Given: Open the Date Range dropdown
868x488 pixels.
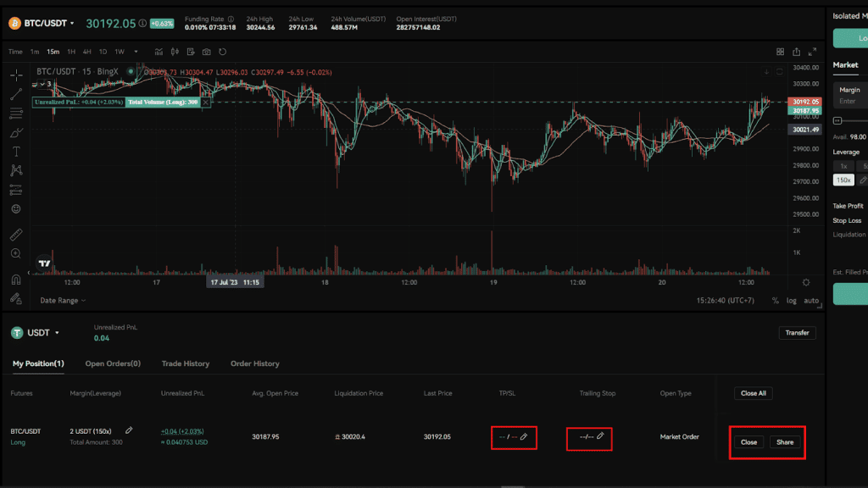Looking at the screenshot, I should [x=63, y=301].
